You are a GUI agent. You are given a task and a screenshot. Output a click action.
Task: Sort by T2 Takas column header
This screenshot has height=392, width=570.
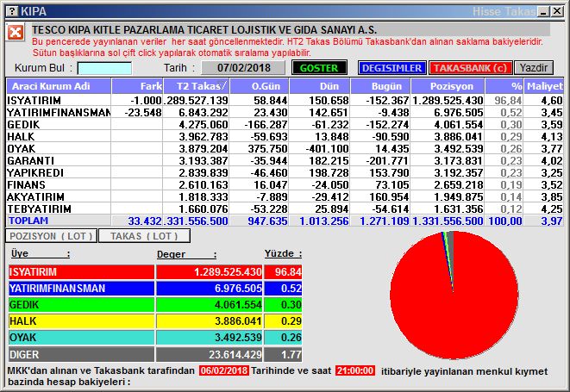[x=197, y=86]
